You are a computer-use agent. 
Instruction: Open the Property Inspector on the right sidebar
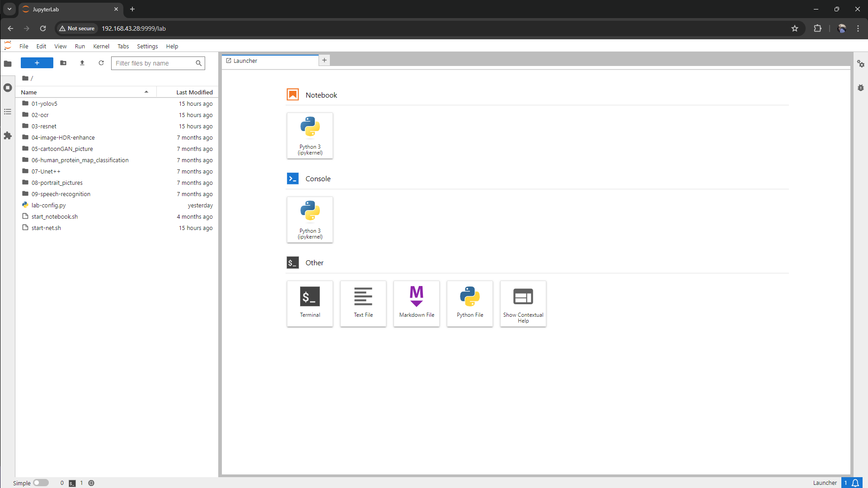(x=861, y=64)
